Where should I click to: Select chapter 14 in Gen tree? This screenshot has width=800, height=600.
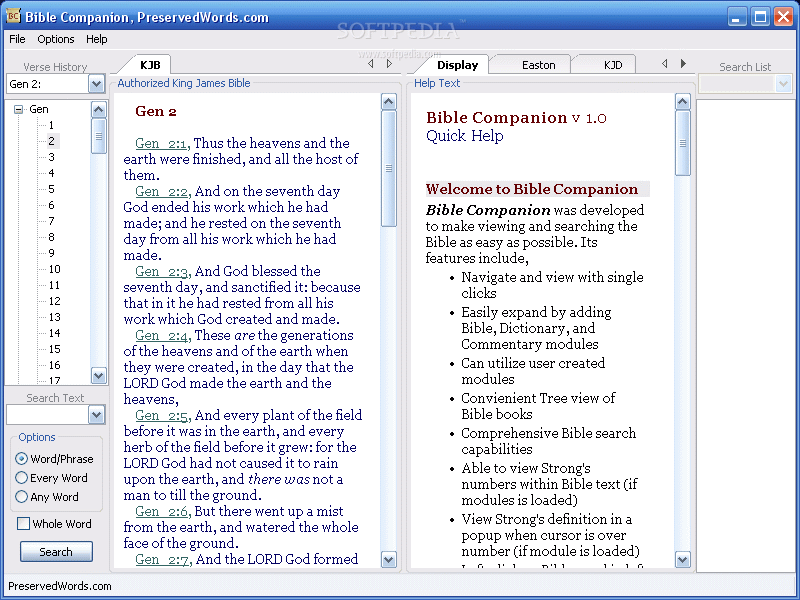pyautogui.click(x=55, y=333)
